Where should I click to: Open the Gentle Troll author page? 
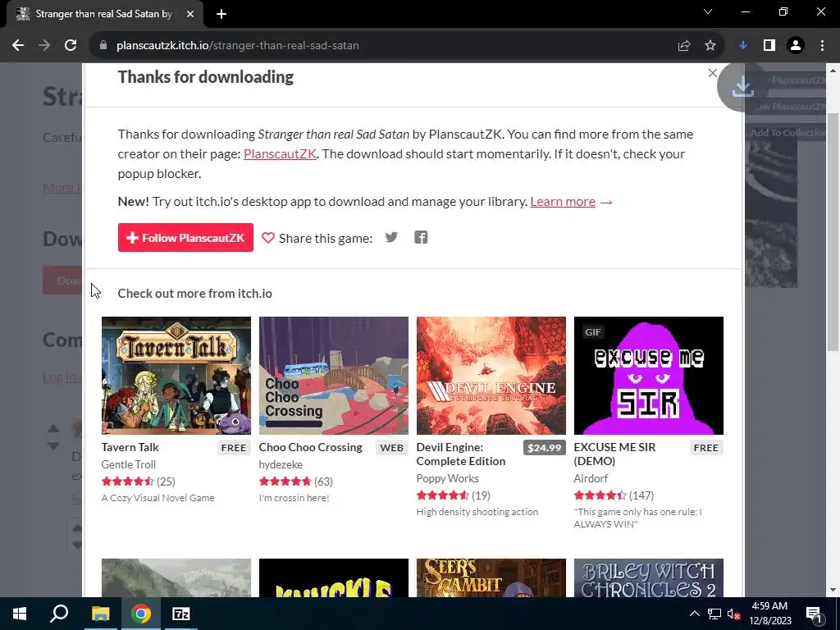[129, 464]
